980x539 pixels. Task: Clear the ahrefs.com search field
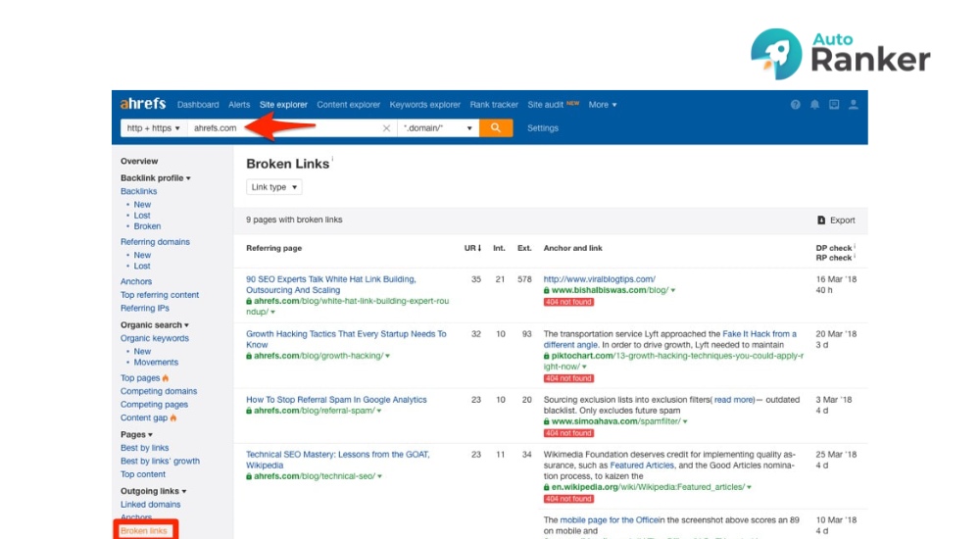(x=386, y=128)
